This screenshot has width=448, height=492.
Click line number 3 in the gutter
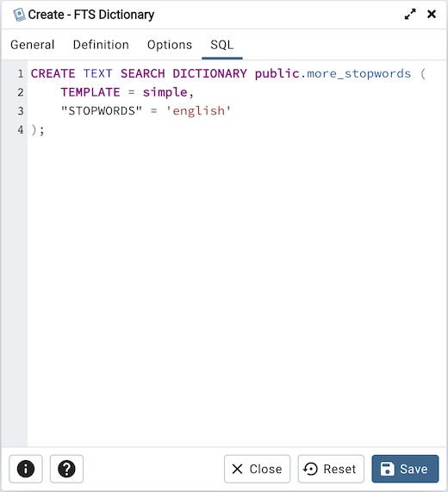[x=21, y=111]
